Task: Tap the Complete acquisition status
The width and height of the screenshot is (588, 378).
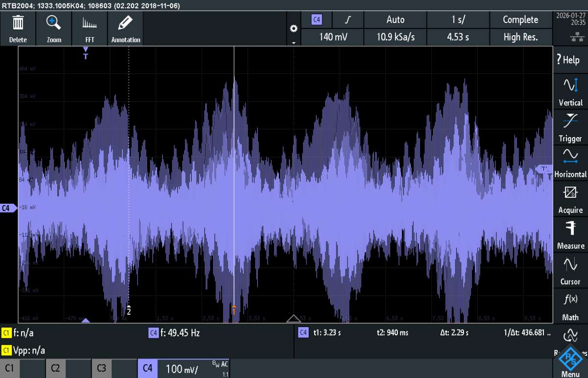Action: [520, 20]
